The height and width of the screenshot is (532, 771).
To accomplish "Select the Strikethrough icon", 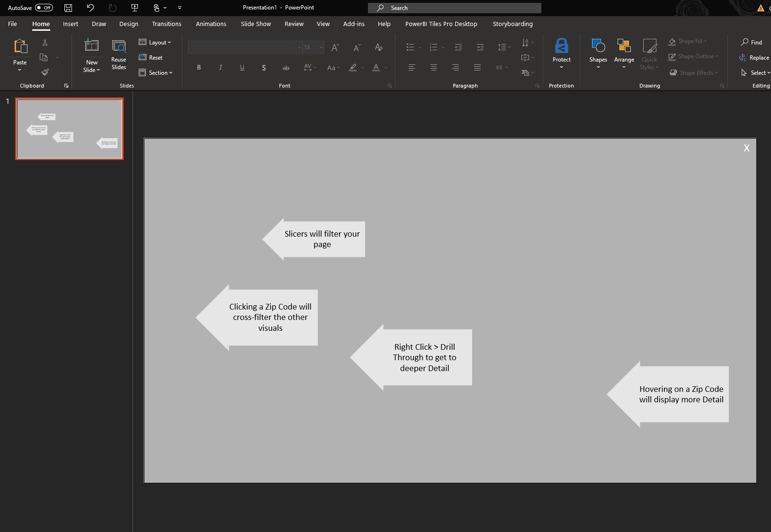I will point(286,67).
